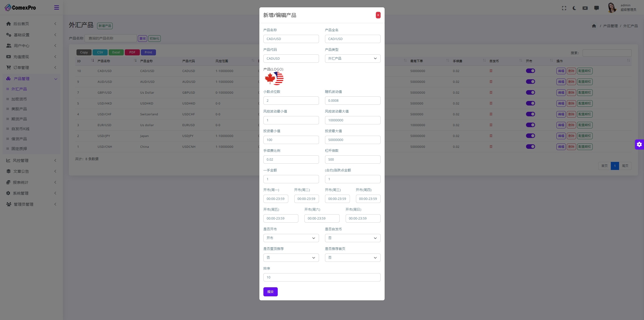Toggle the 开市 switch for CAD/USD row

pyautogui.click(x=531, y=71)
